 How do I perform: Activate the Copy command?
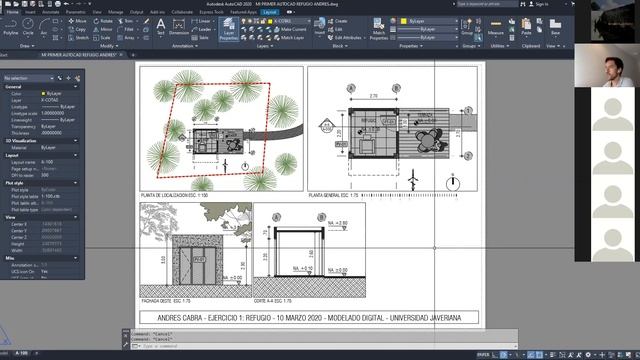pos(77,29)
